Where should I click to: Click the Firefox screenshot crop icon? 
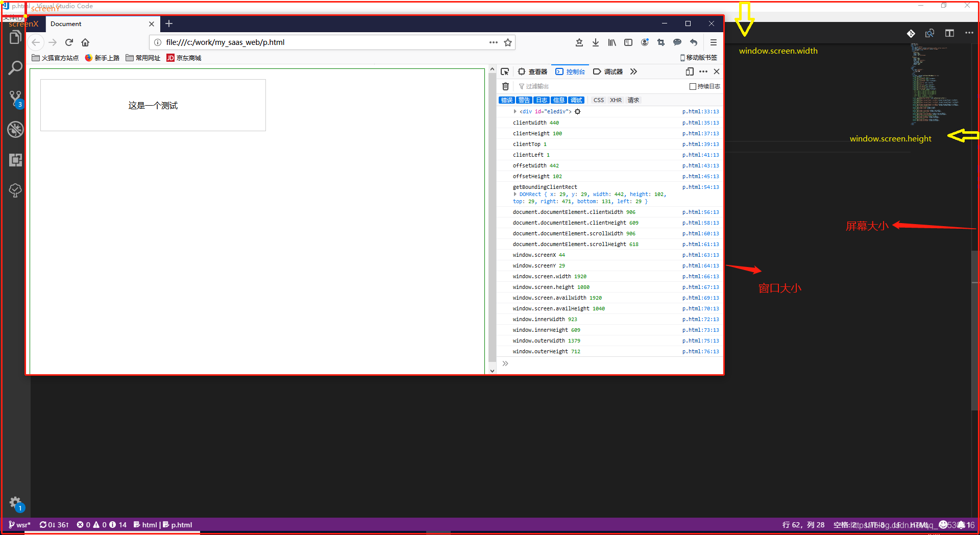(x=661, y=42)
